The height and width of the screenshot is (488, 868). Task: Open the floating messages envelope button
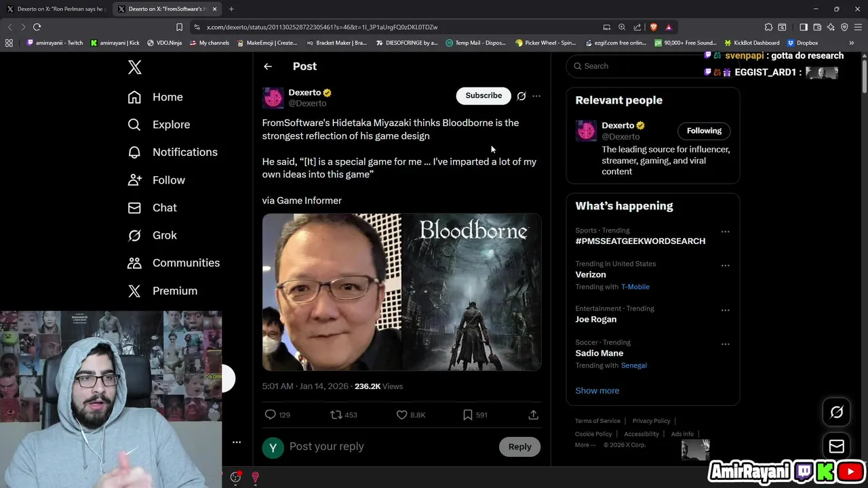click(837, 447)
